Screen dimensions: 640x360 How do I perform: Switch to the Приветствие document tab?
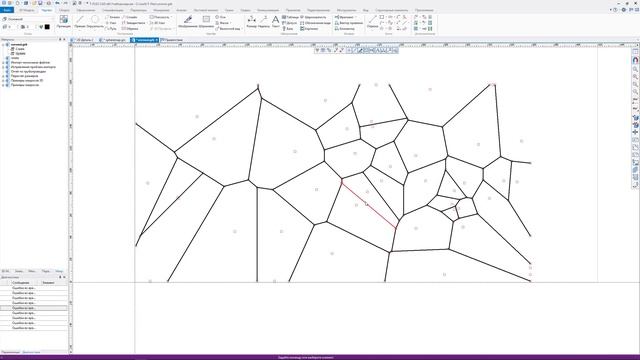point(172,40)
